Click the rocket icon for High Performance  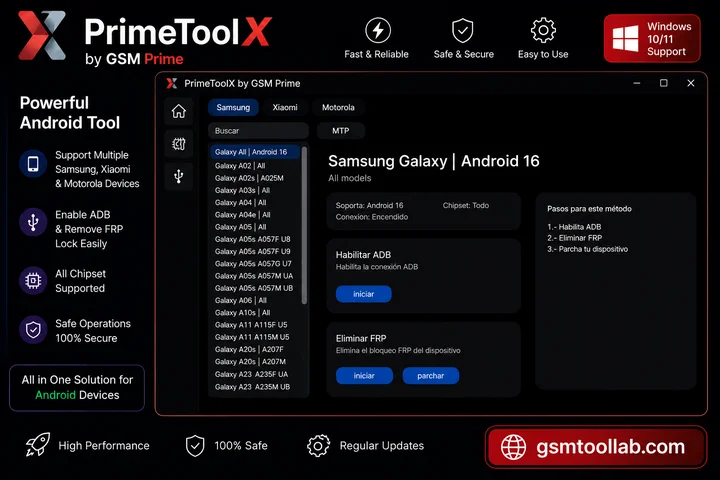click(38, 445)
